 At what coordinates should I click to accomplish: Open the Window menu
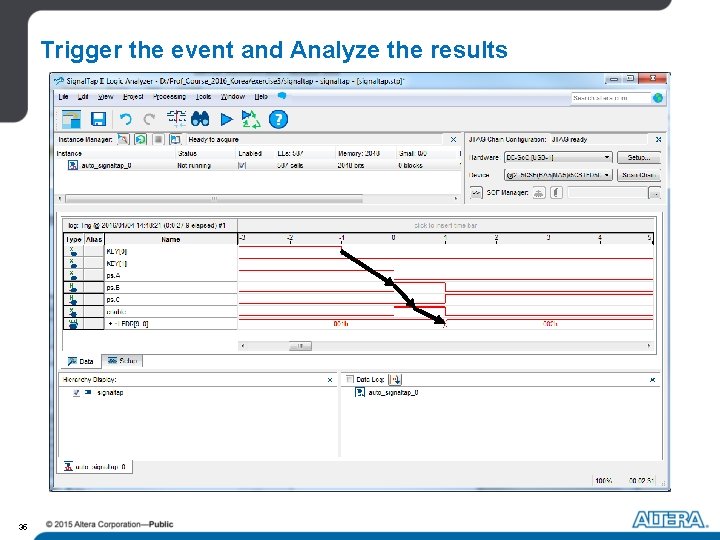(x=233, y=96)
